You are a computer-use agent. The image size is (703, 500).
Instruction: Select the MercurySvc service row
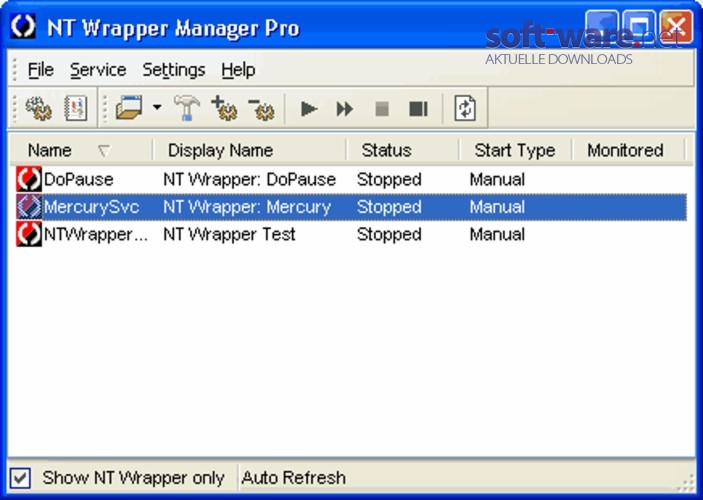(x=351, y=207)
